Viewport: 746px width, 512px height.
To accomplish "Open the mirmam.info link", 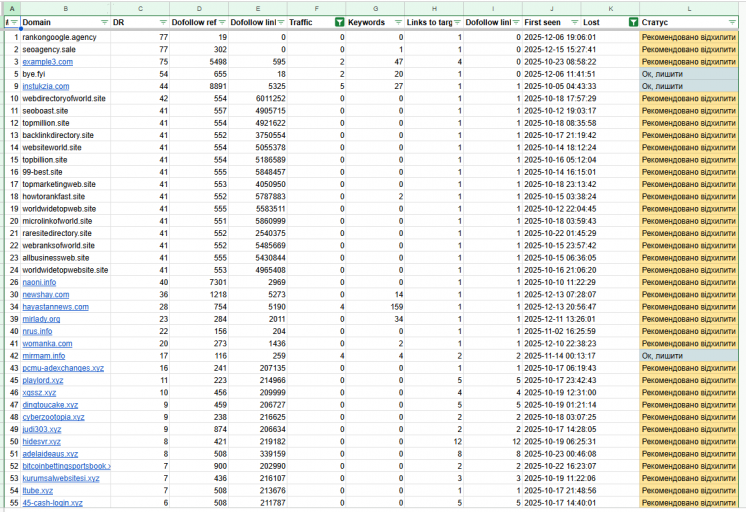I will [x=44, y=356].
